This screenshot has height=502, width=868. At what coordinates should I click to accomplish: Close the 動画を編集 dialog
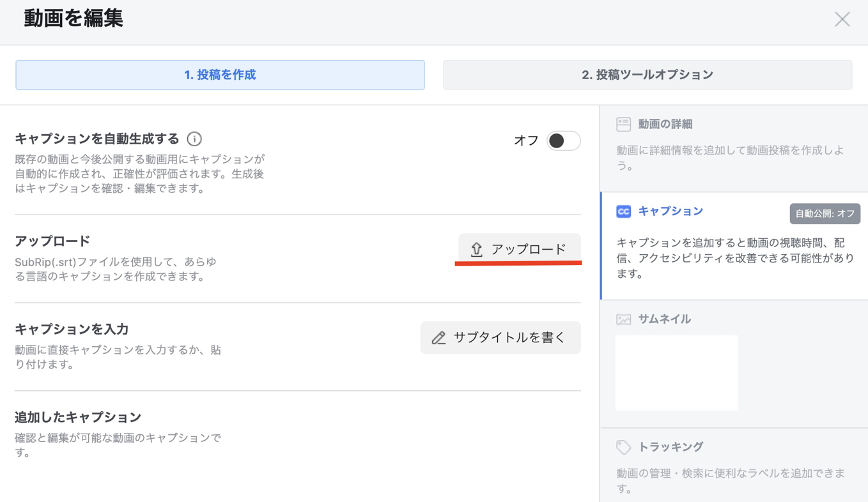(842, 19)
